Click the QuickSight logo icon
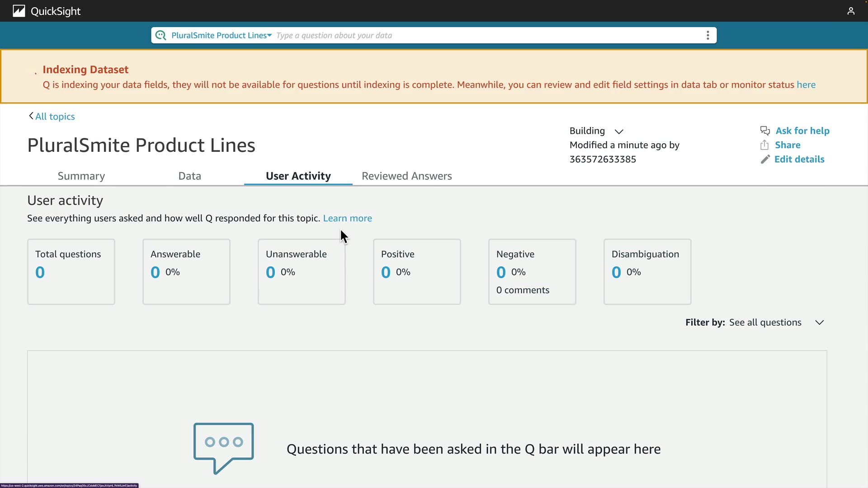This screenshot has height=488, width=868. point(19,11)
